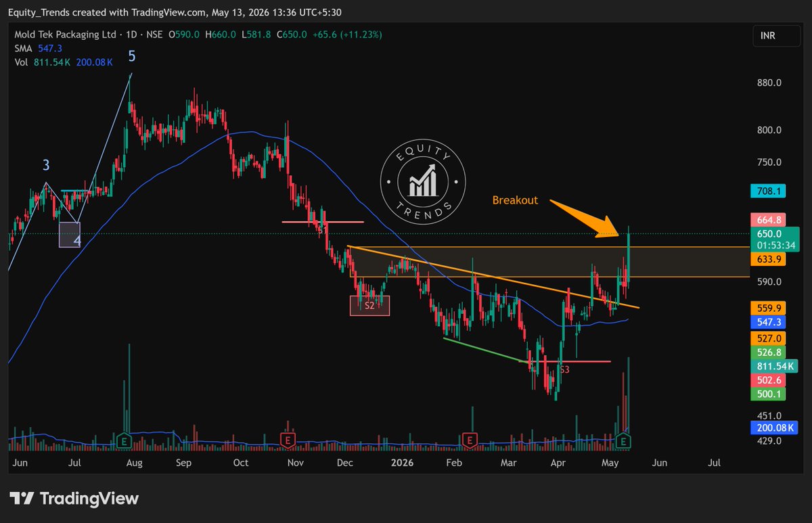Click the 880.0 price axis value
The width and height of the screenshot is (812, 523).
tap(770, 83)
